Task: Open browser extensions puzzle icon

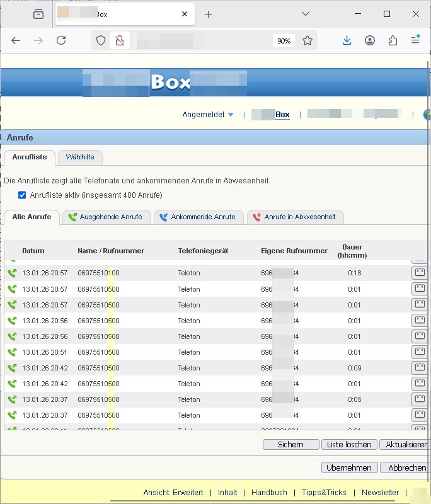Action: (393, 40)
